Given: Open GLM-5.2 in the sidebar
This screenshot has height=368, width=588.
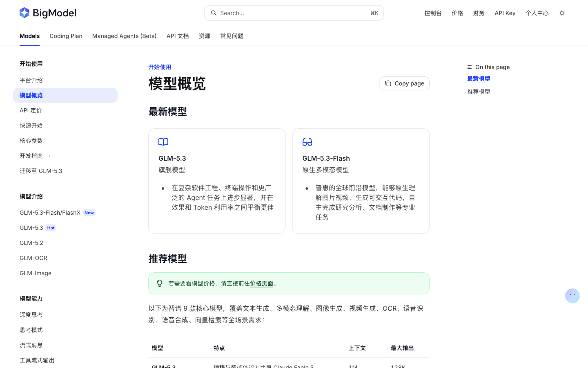Looking at the screenshot, I should pyautogui.click(x=65, y=243).
